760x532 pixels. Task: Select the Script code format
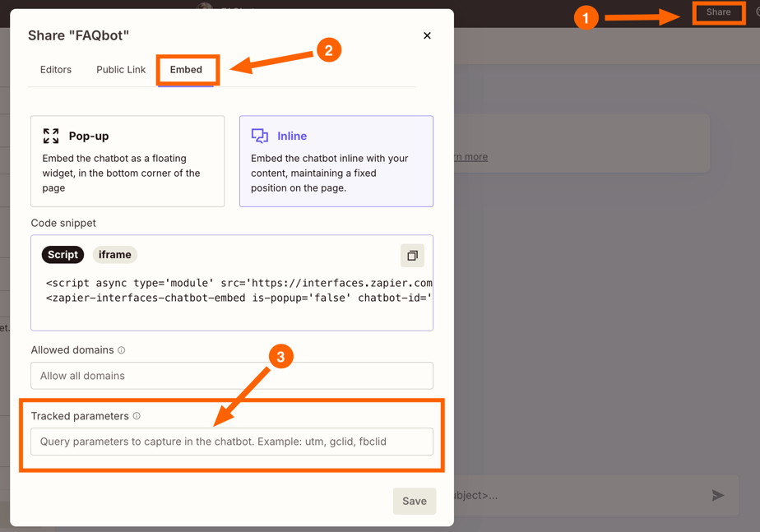click(63, 255)
